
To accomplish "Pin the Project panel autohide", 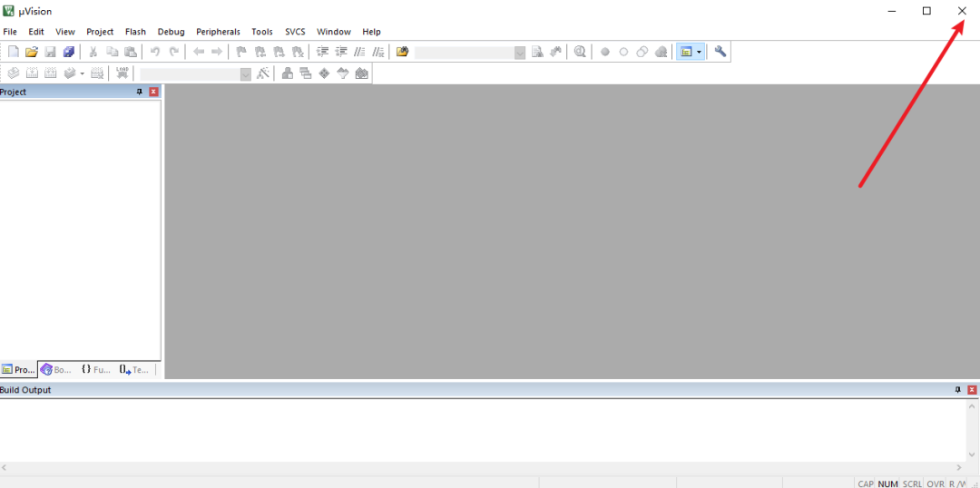I will 140,92.
